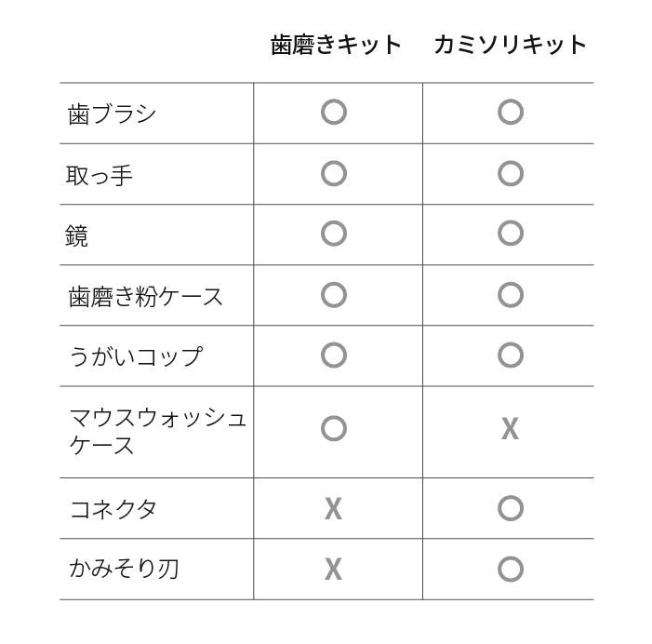Click the かみそり刃 circle under カミソリキット
This screenshot has height=644, width=652.
tap(510, 569)
